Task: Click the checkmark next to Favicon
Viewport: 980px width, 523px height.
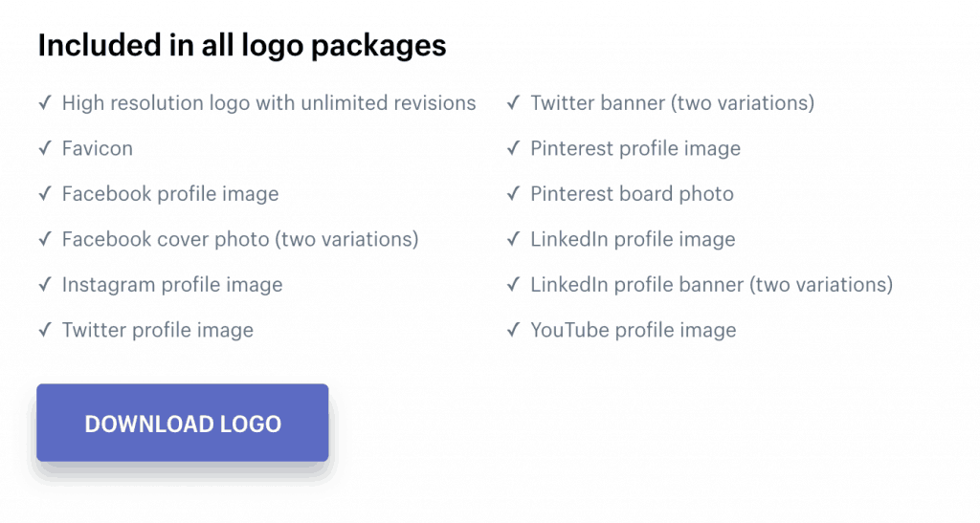Action: [x=45, y=148]
